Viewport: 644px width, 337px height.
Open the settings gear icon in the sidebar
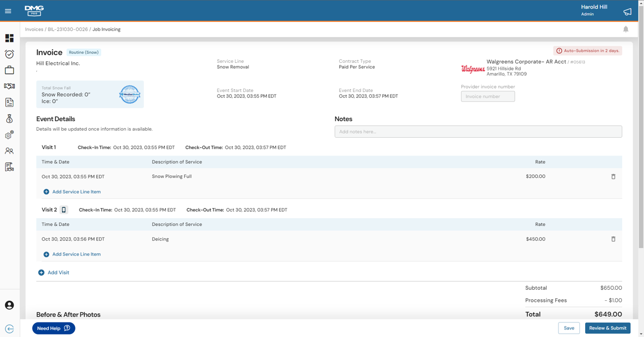click(9, 134)
